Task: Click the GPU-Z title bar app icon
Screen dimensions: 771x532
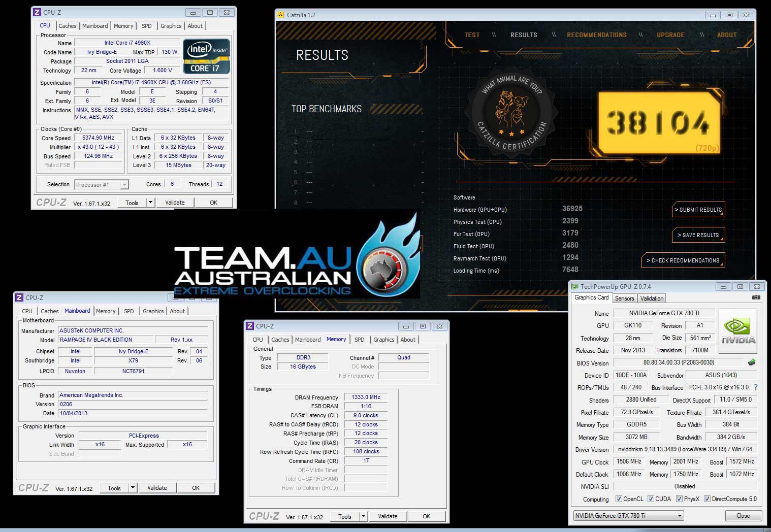Action: pos(574,287)
